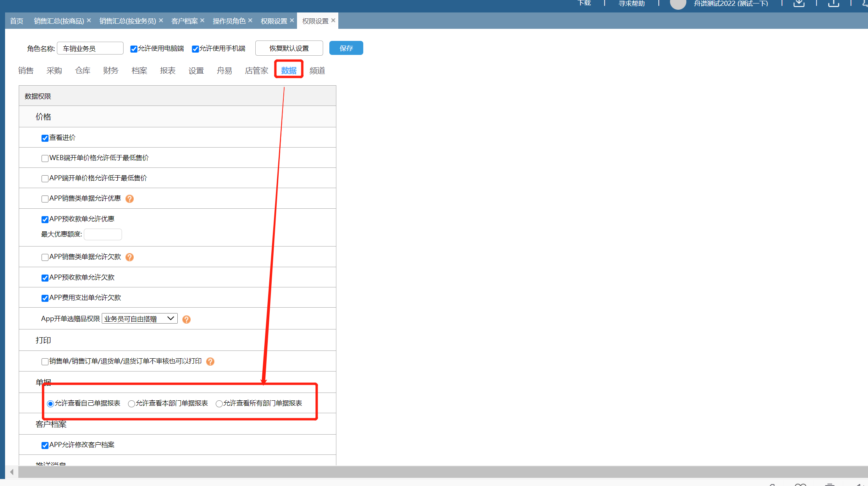Click the 客户档案 section heading

51,424
